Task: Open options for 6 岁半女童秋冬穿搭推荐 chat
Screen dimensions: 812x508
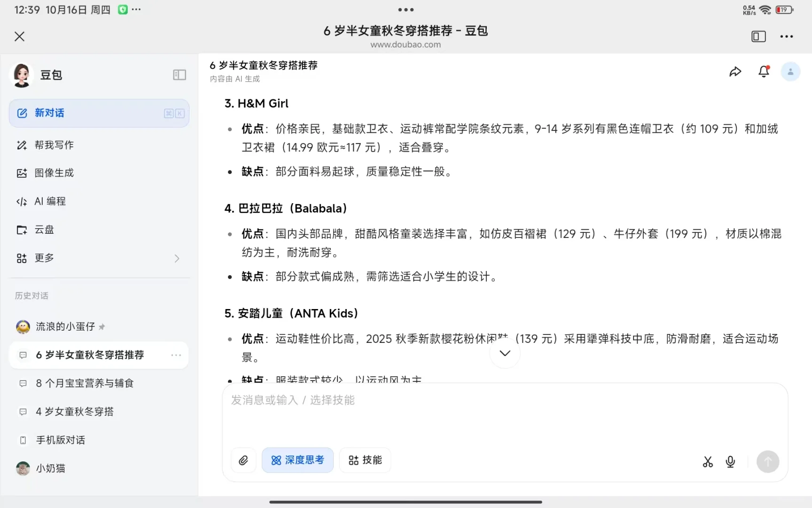Action: 176,355
